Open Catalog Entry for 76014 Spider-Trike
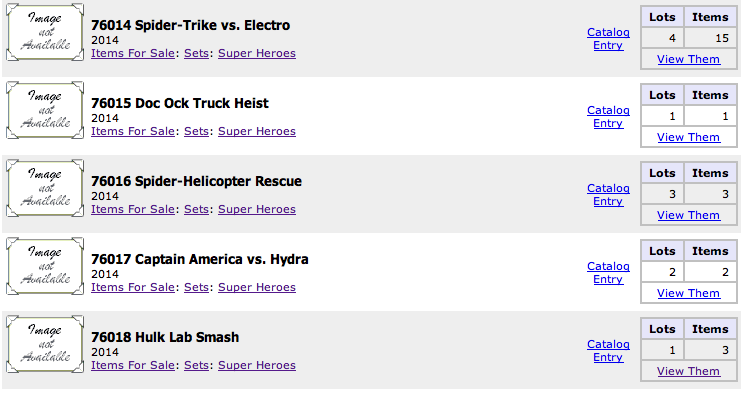747x394 pixels. tap(608, 39)
